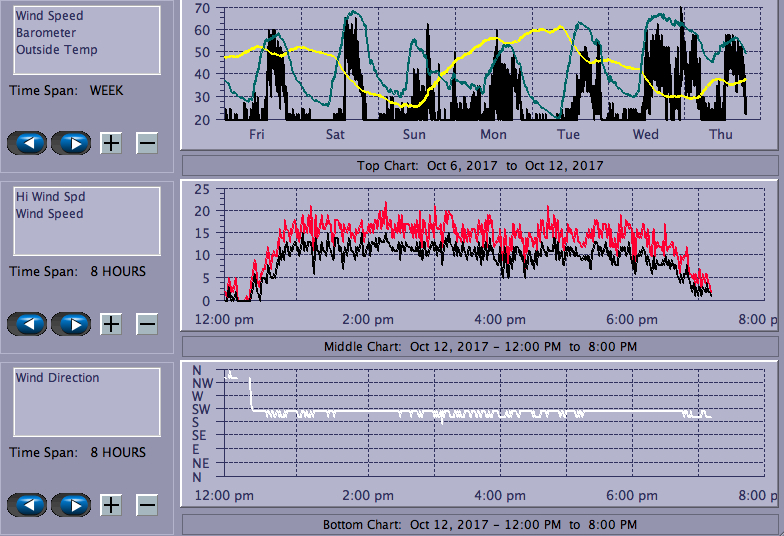Increase the middle chart time span with plus
The image size is (784, 536).
111,324
